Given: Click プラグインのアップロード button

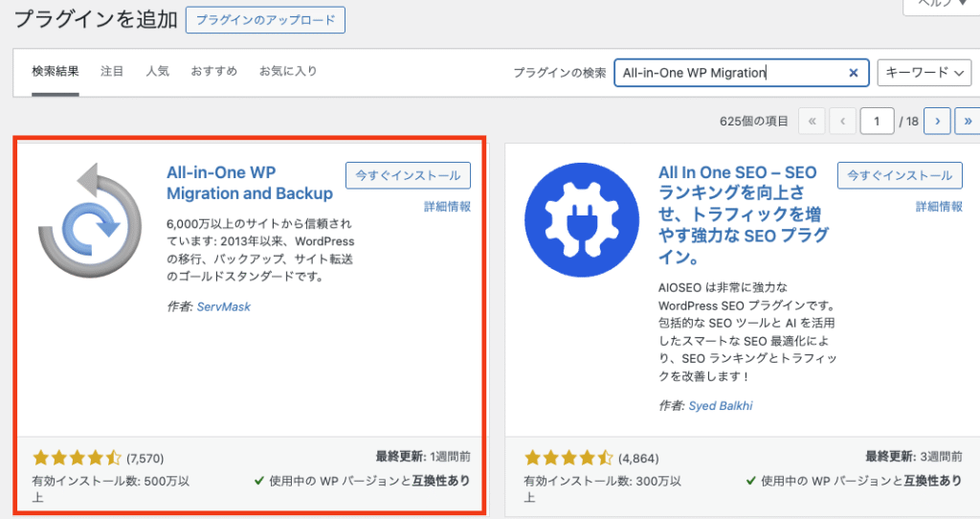Looking at the screenshot, I should pyautogui.click(x=265, y=20).
